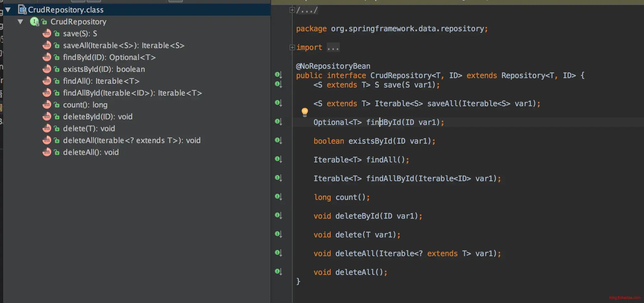The image size is (644, 303).
Task: Collapse the CrudRepository.class tree node
Action: (x=8, y=10)
